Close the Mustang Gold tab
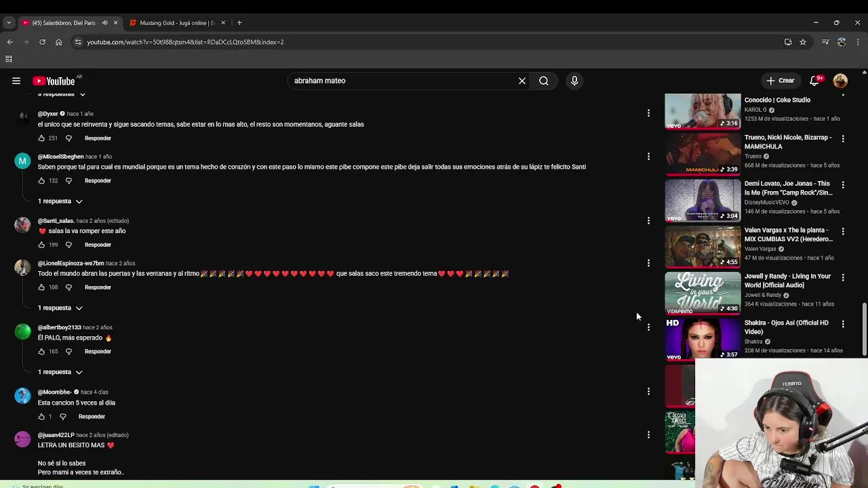The image size is (868, 488). 223,23
